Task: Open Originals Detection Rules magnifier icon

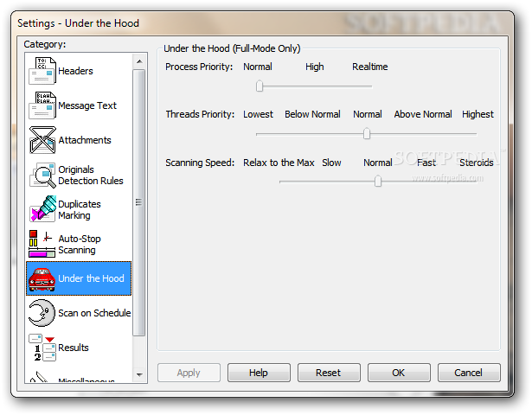Action: (42, 175)
